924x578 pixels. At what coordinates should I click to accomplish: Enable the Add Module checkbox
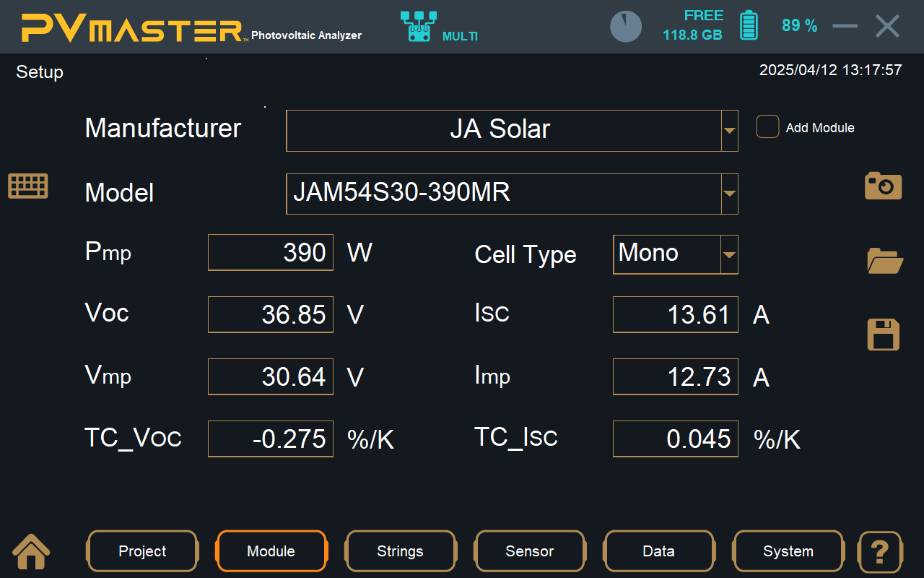[x=767, y=127]
